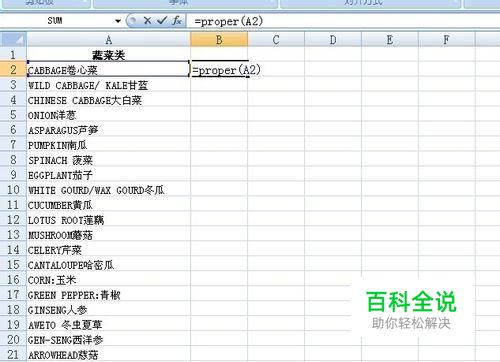Screen dimensions: 500x362
Task: Click cell B2 containing =proper(A2)
Action: pyautogui.click(x=219, y=70)
